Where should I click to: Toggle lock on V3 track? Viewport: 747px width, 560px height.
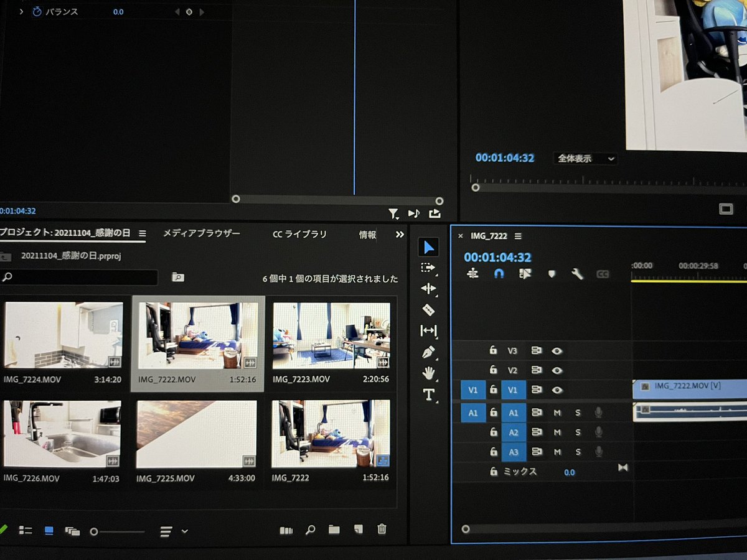coord(493,350)
